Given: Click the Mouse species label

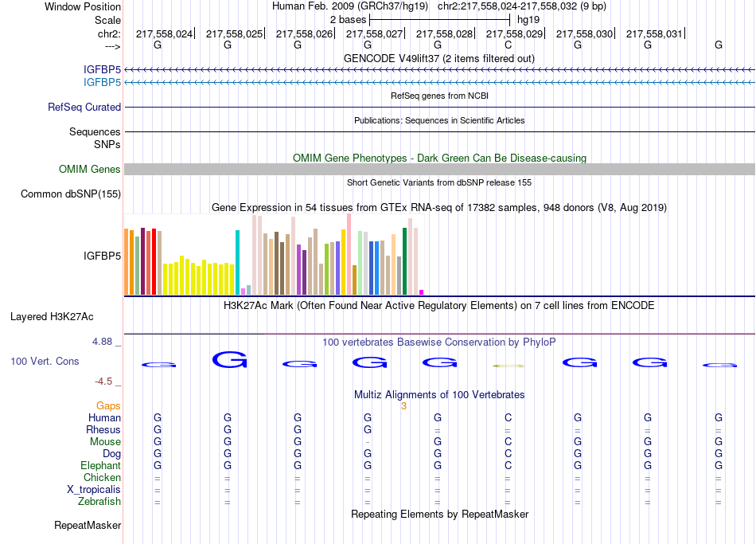Looking at the screenshot, I should [105, 442].
